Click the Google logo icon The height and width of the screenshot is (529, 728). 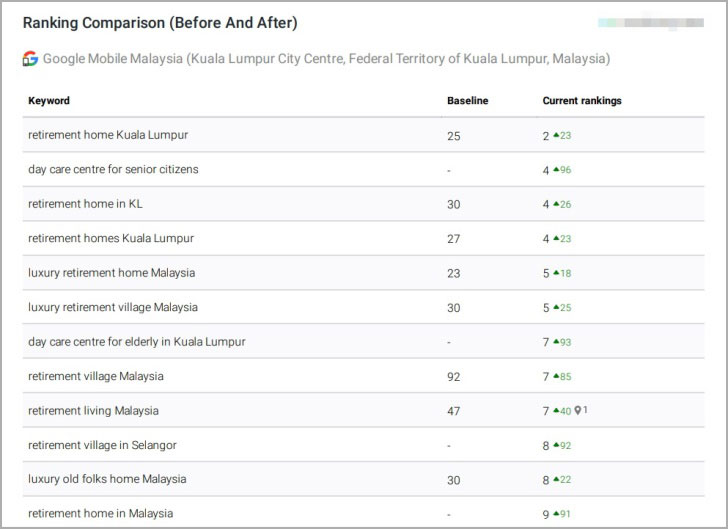pyautogui.click(x=30, y=59)
